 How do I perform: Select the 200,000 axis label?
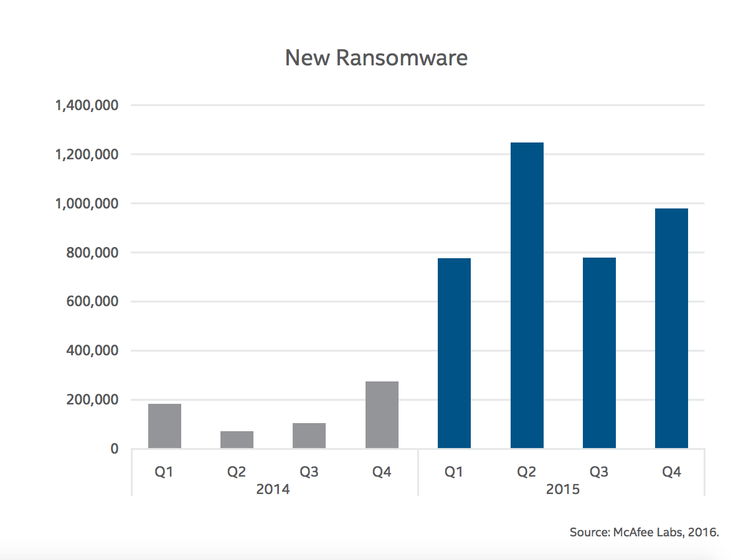(x=92, y=399)
